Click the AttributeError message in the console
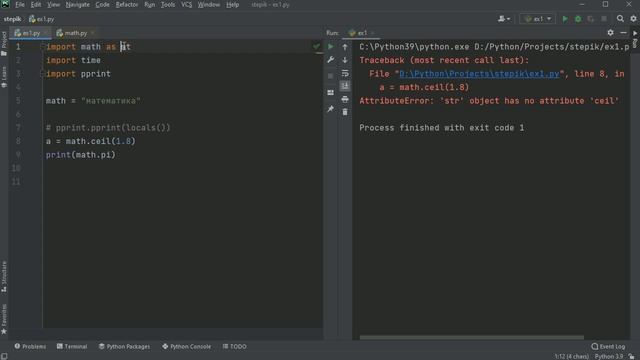The width and height of the screenshot is (640, 360). (489, 101)
